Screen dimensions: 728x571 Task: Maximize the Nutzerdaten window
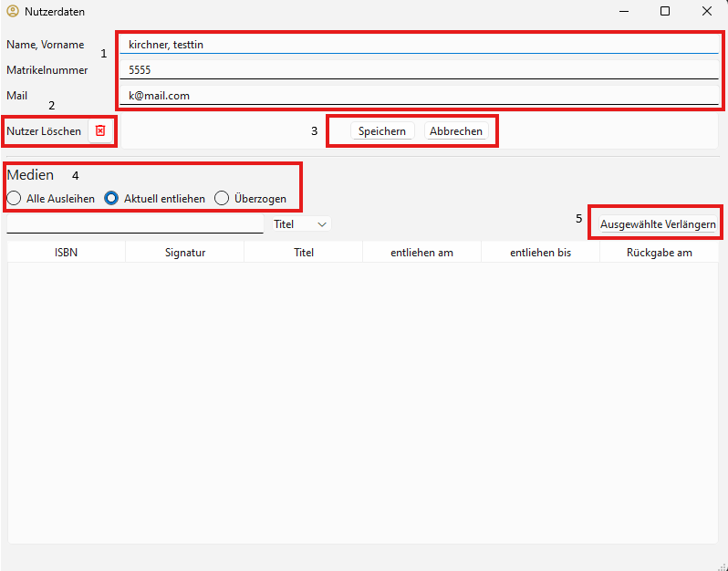pyautogui.click(x=664, y=12)
